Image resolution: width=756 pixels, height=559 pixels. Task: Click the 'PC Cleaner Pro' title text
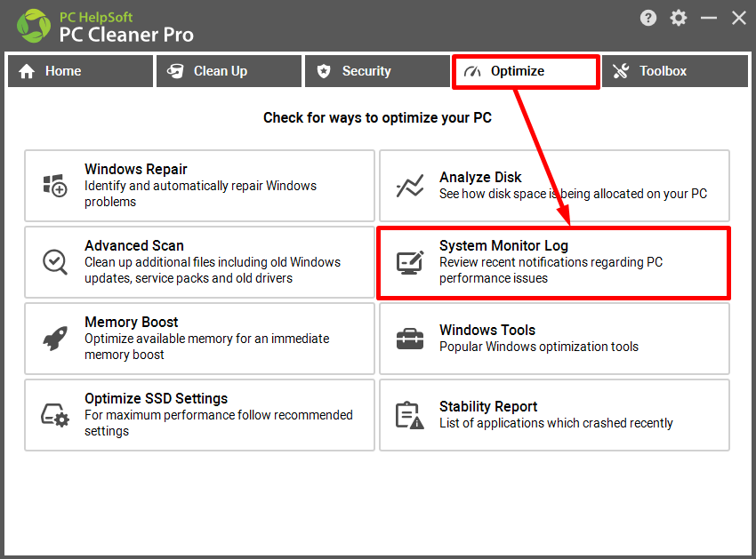pyautogui.click(x=126, y=35)
